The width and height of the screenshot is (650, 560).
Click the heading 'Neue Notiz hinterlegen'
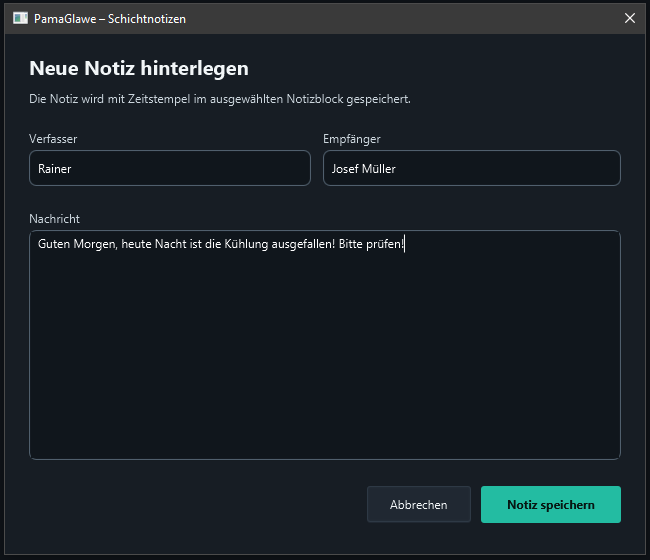[139, 68]
